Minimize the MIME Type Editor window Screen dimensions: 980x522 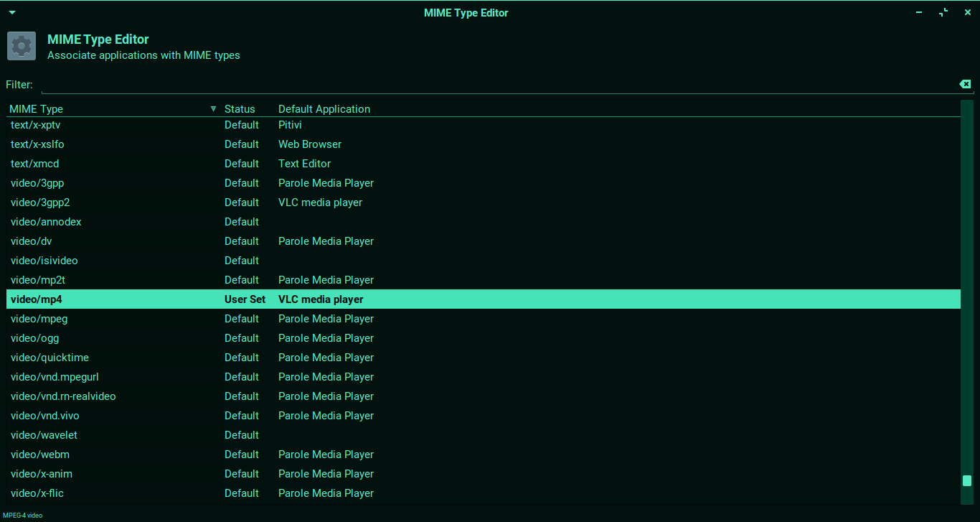pyautogui.click(x=919, y=13)
